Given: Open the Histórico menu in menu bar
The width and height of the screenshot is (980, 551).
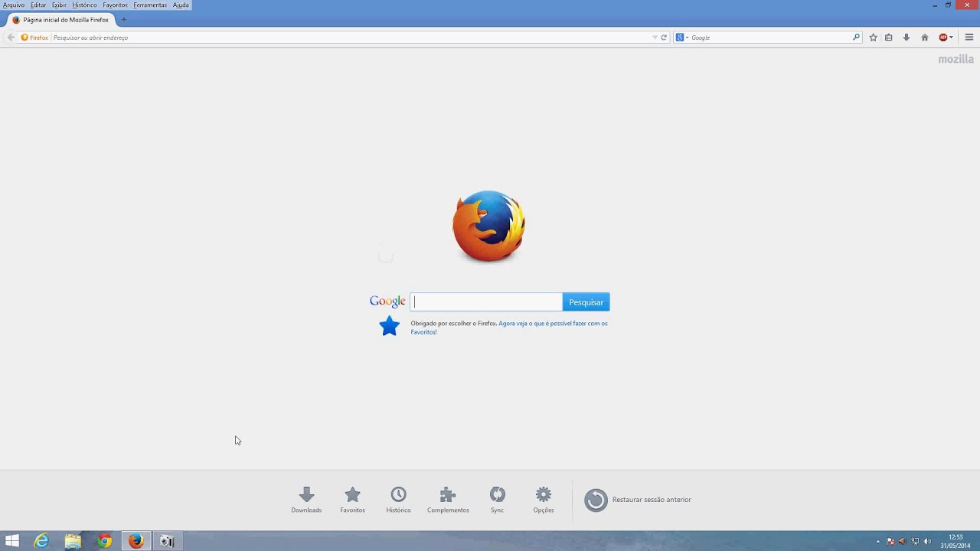Looking at the screenshot, I should click(84, 5).
